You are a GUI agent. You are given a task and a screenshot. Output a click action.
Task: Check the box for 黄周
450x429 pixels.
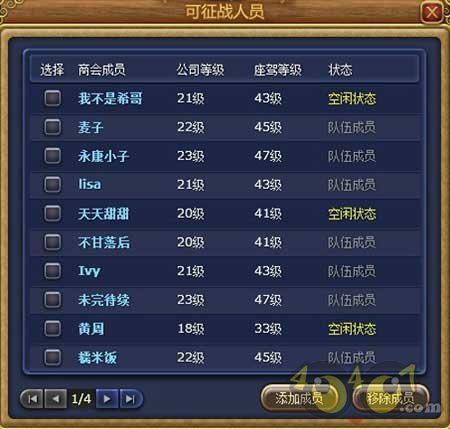point(53,328)
